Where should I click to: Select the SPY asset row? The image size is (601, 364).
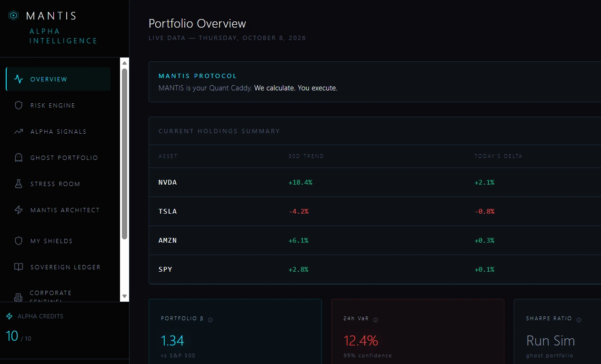pyautogui.click(x=375, y=269)
